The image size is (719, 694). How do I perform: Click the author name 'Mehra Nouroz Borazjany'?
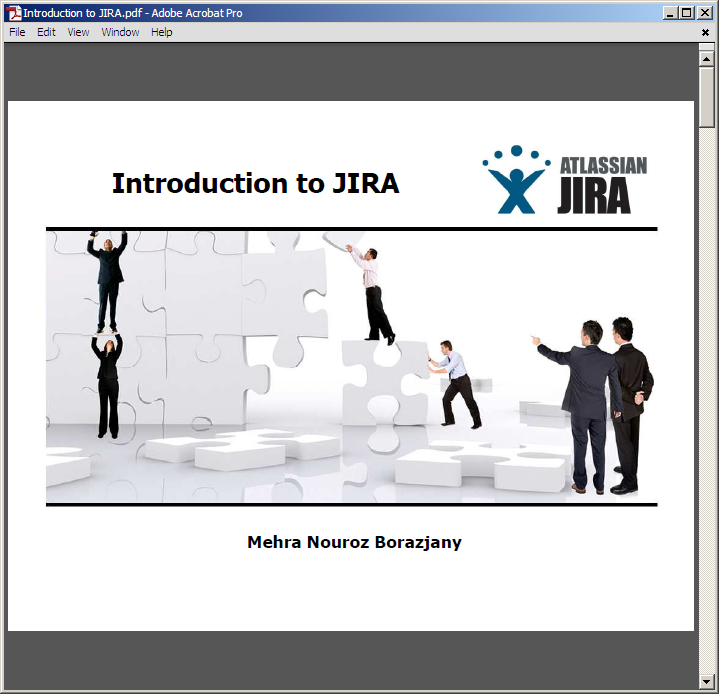[354, 542]
